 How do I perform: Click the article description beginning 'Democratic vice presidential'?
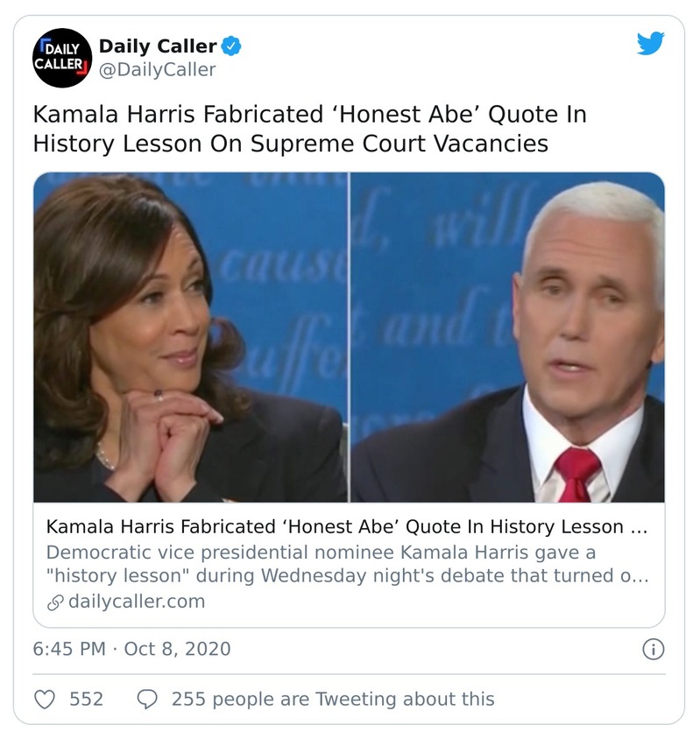(347, 565)
